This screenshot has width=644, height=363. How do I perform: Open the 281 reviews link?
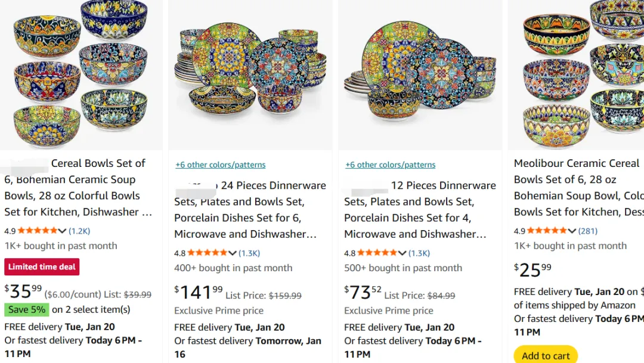click(x=588, y=231)
